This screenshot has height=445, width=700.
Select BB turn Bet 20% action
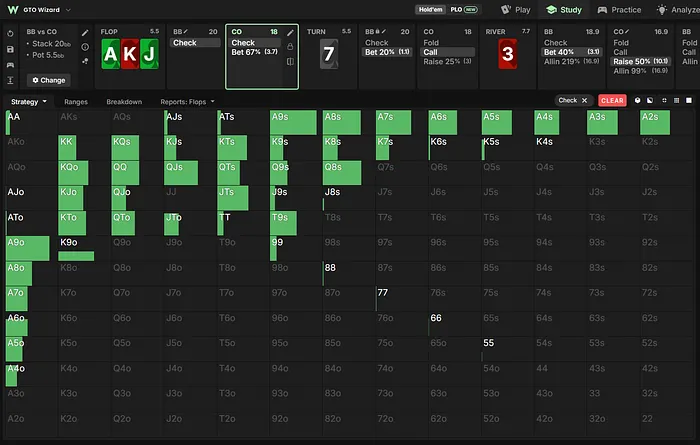point(387,52)
